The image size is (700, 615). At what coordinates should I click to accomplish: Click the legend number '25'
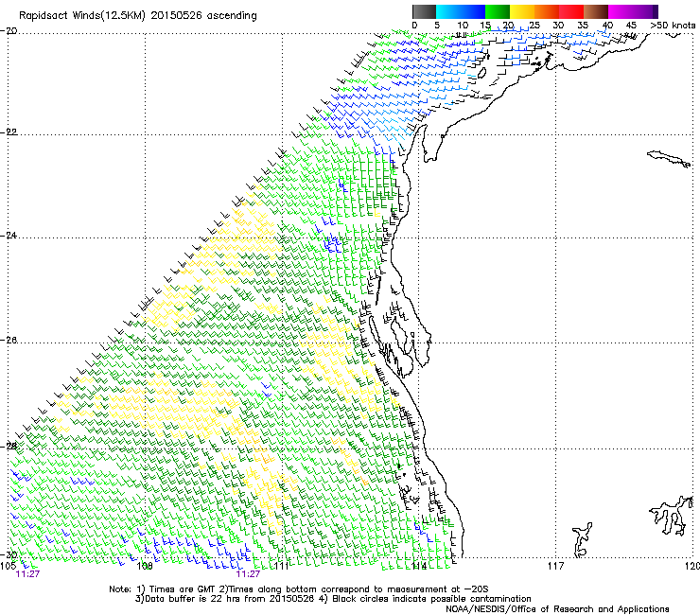(534, 26)
